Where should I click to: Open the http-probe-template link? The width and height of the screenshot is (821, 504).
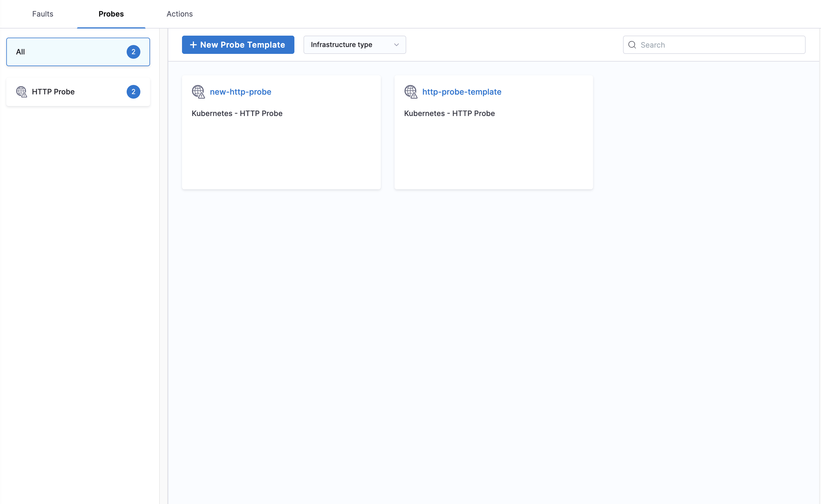click(462, 92)
